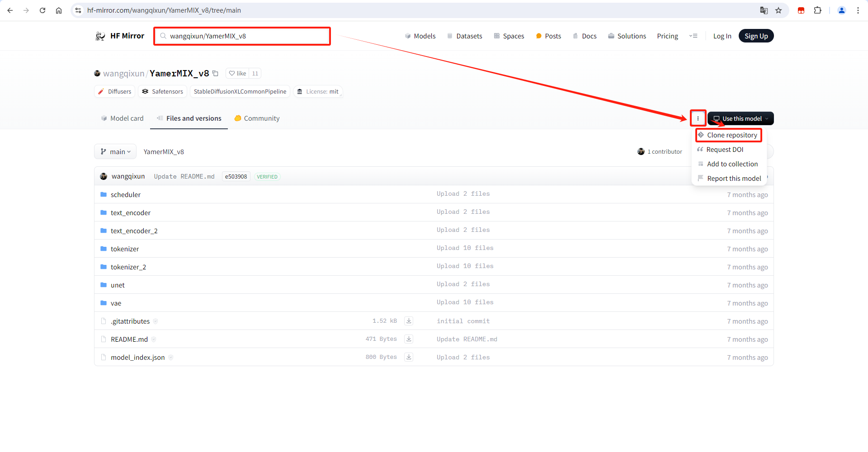Click the red browser extension icon

pyautogui.click(x=801, y=10)
